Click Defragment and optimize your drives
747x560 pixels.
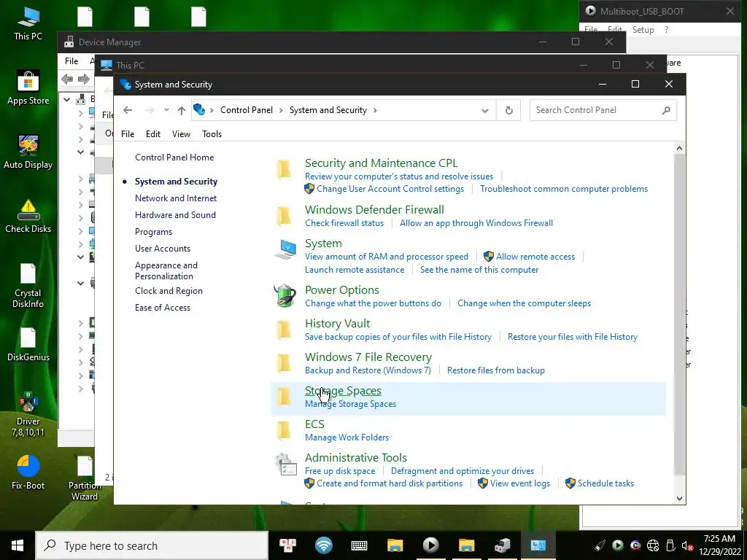462,471
